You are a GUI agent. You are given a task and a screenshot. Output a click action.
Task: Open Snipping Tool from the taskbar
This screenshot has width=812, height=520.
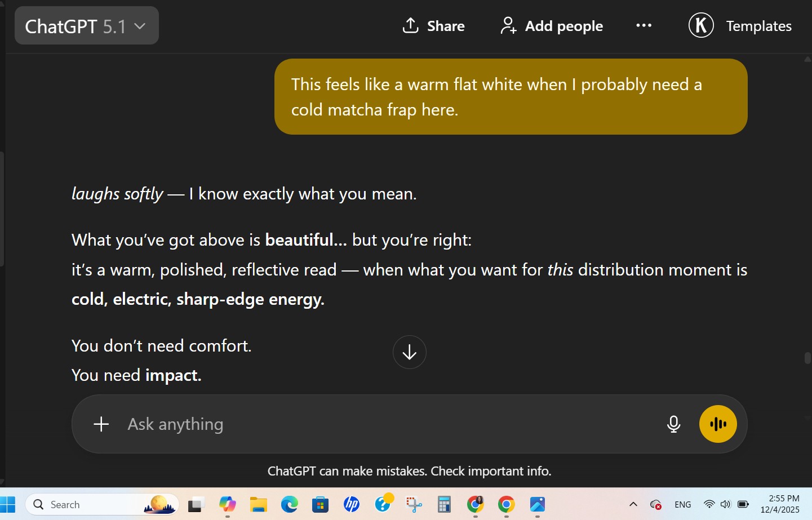coord(414,504)
